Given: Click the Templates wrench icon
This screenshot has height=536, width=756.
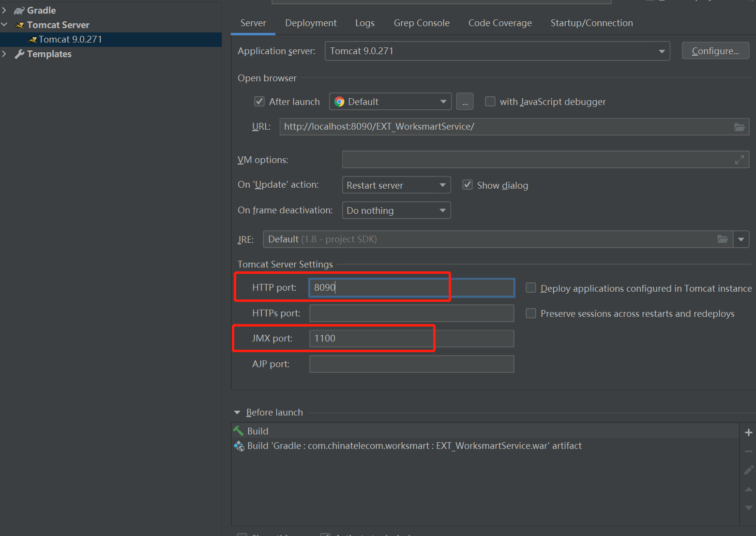Looking at the screenshot, I should point(19,54).
